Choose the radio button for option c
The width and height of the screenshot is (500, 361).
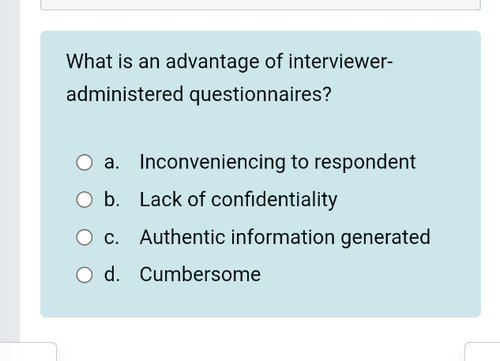pos(84,237)
